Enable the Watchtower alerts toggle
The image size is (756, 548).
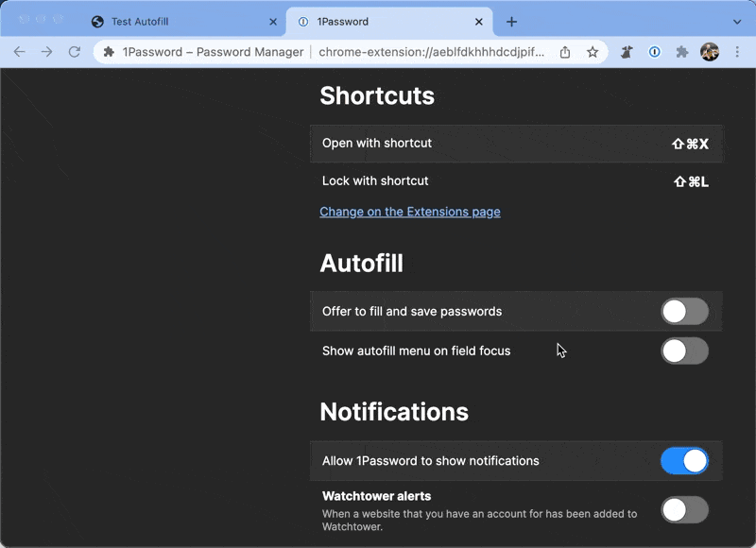pyautogui.click(x=684, y=510)
